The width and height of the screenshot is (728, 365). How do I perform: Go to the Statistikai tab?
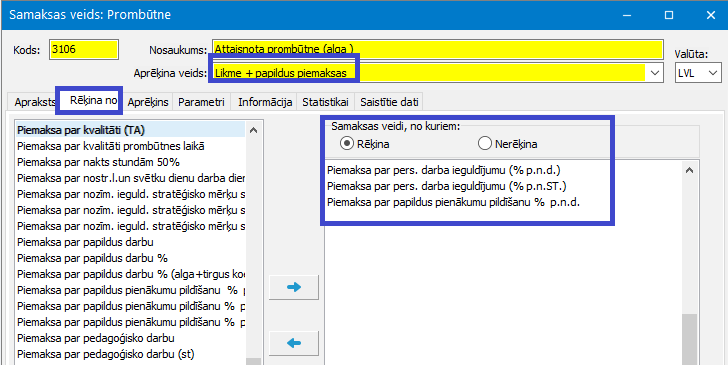pos(325,102)
